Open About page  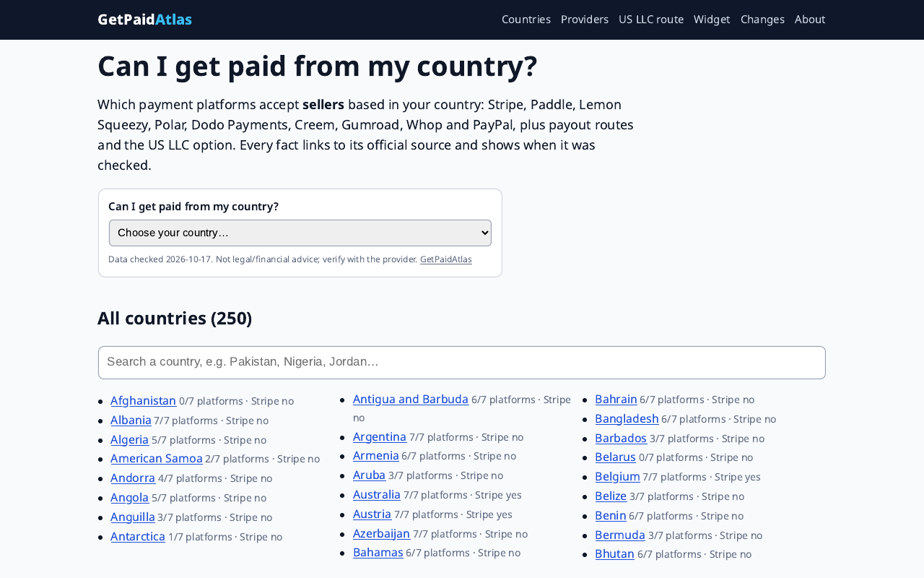click(810, 20)
